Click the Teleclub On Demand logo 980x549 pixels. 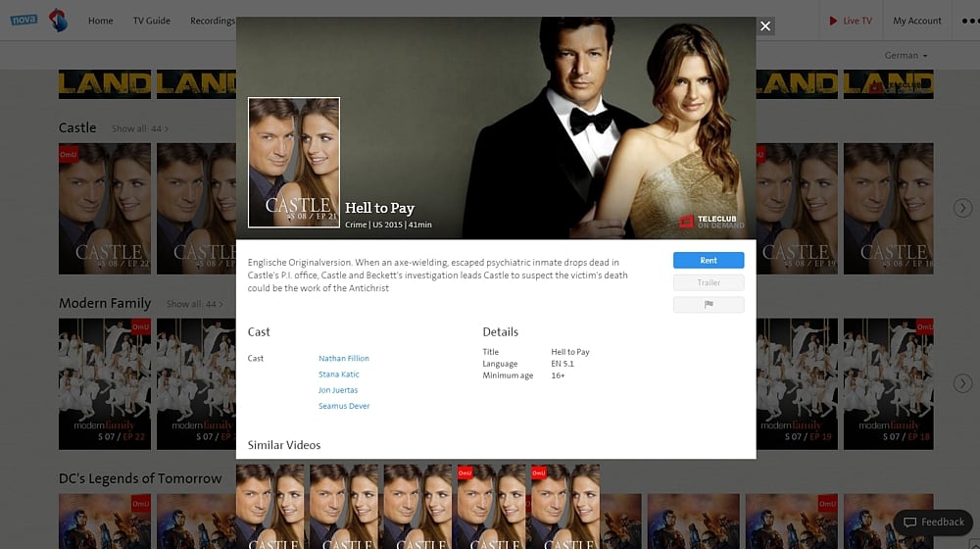coord(711,222)
